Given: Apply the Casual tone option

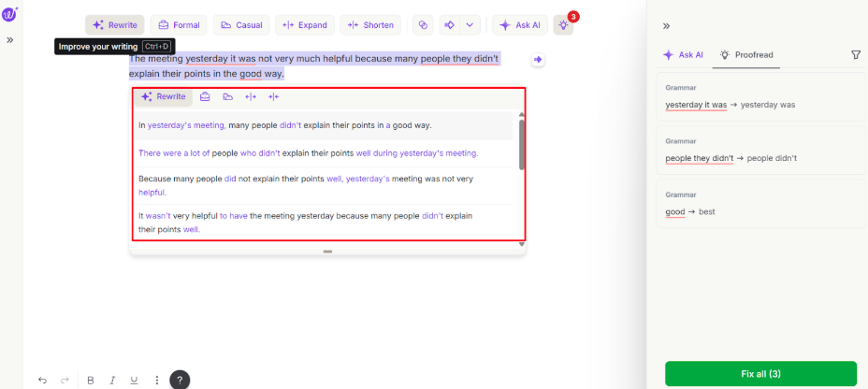Looking at the screenshot, I should coord(241,25).
